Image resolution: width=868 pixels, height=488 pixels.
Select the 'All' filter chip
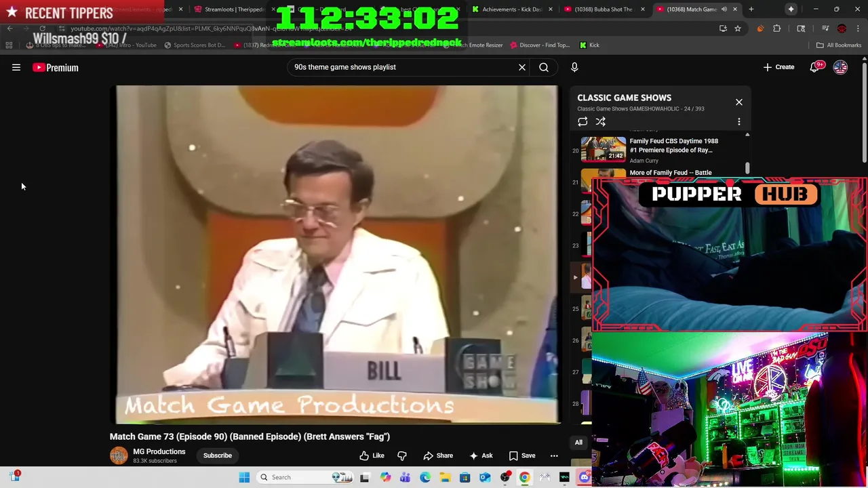click(578, 443)
